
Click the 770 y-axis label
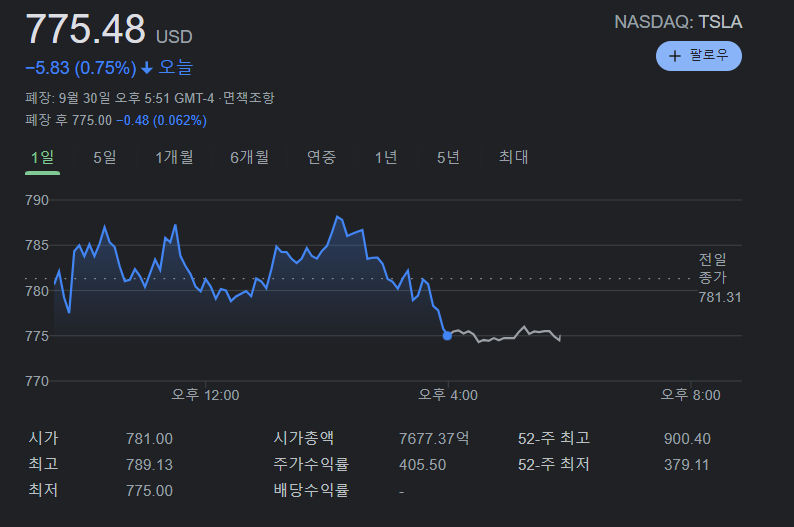pyautogui.click(x=37, y=381)
